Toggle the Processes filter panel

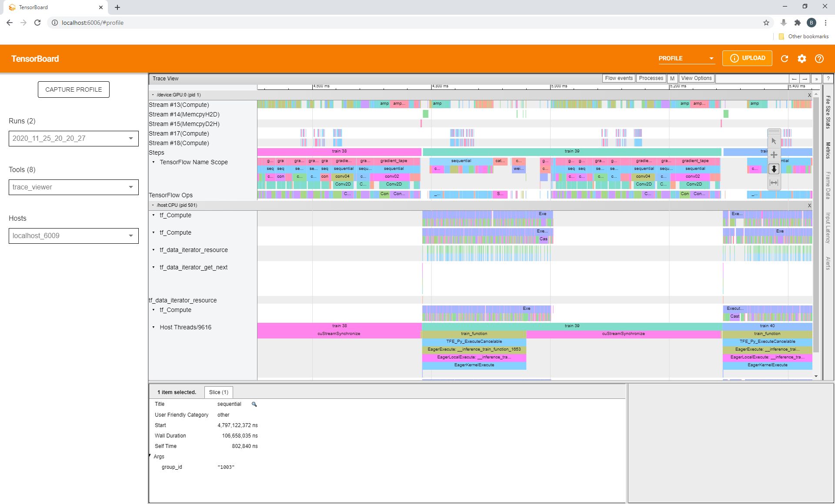651,78
